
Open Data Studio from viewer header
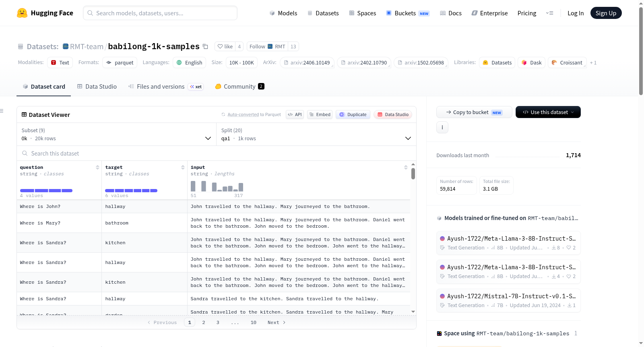pyautogui.click(x=393, y=114)
